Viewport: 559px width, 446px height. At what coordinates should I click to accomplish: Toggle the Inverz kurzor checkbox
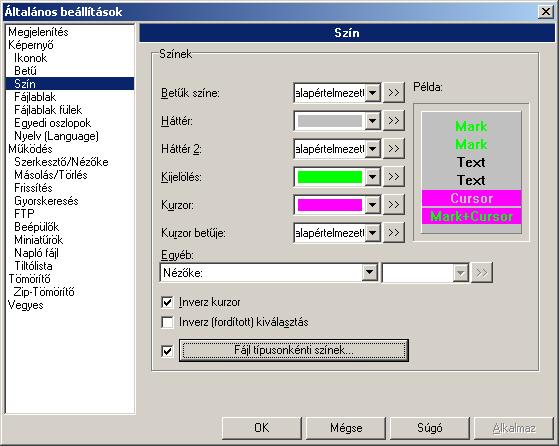tap(167, 302)
